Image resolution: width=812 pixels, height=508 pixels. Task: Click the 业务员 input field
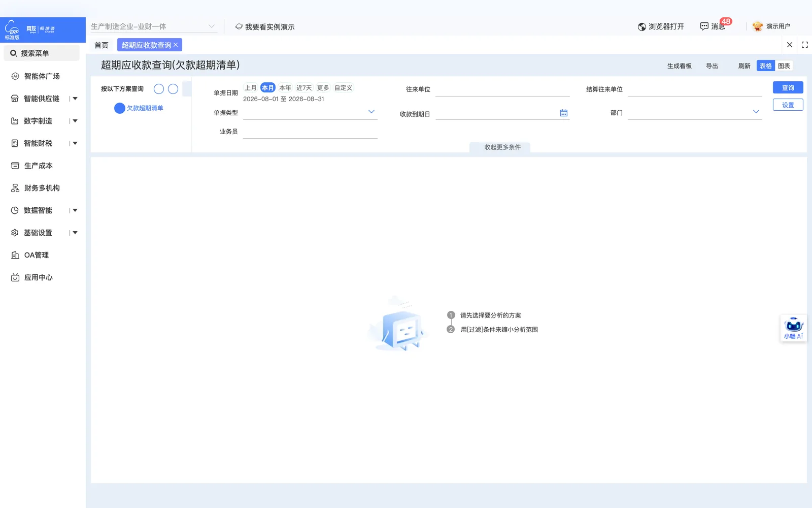310,132
